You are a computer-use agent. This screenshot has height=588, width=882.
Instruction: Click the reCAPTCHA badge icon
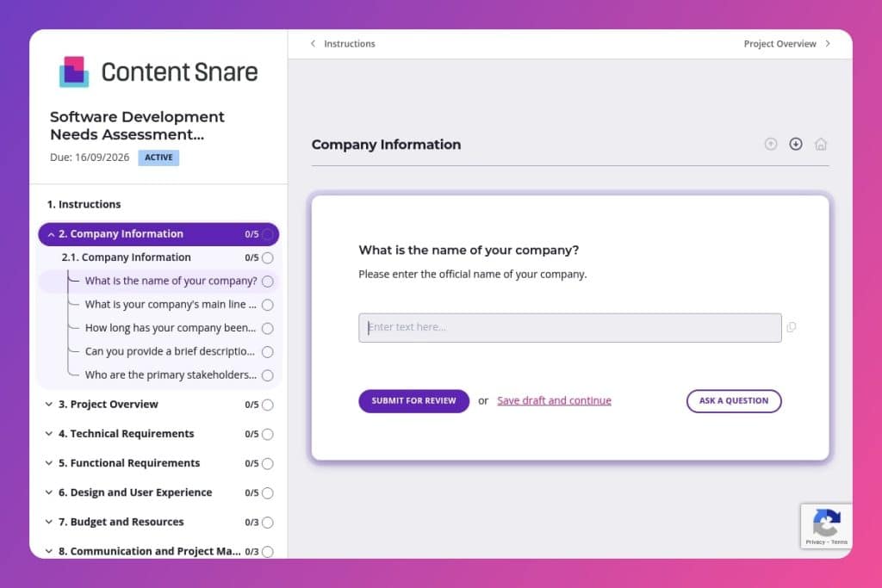coord(826,523)
